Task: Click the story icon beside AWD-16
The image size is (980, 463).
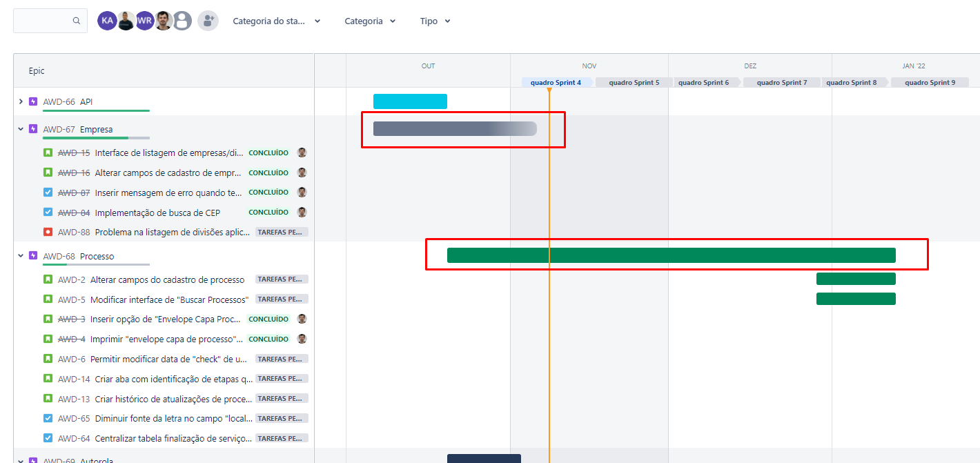Action: 48,173
